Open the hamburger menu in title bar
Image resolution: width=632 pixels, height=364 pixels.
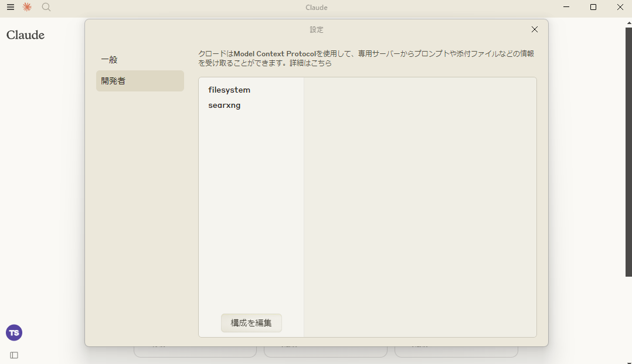point(11,7)
